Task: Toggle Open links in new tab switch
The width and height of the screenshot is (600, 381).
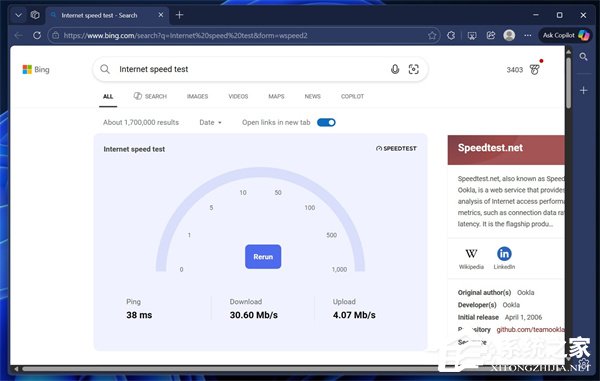Action: click(x=326, y=122)
